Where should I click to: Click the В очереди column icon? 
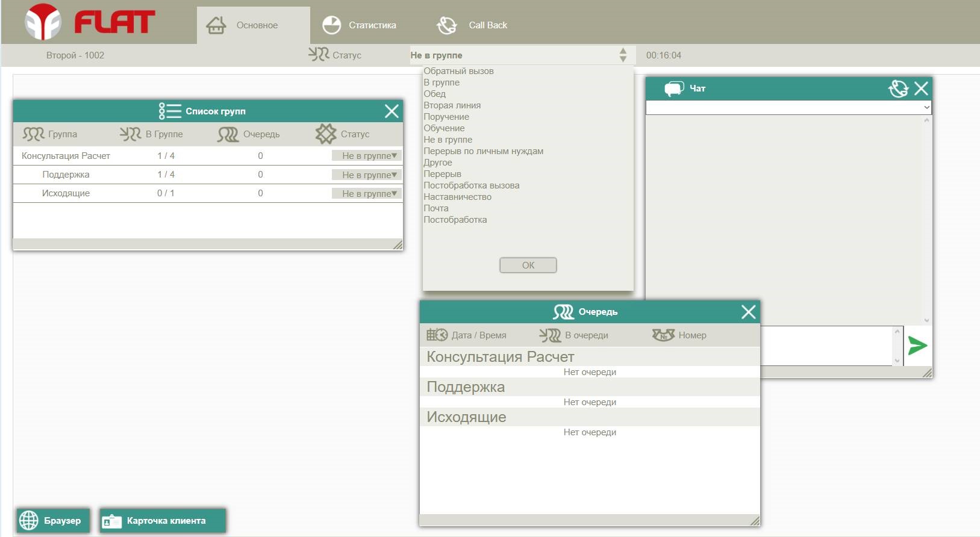550,335
